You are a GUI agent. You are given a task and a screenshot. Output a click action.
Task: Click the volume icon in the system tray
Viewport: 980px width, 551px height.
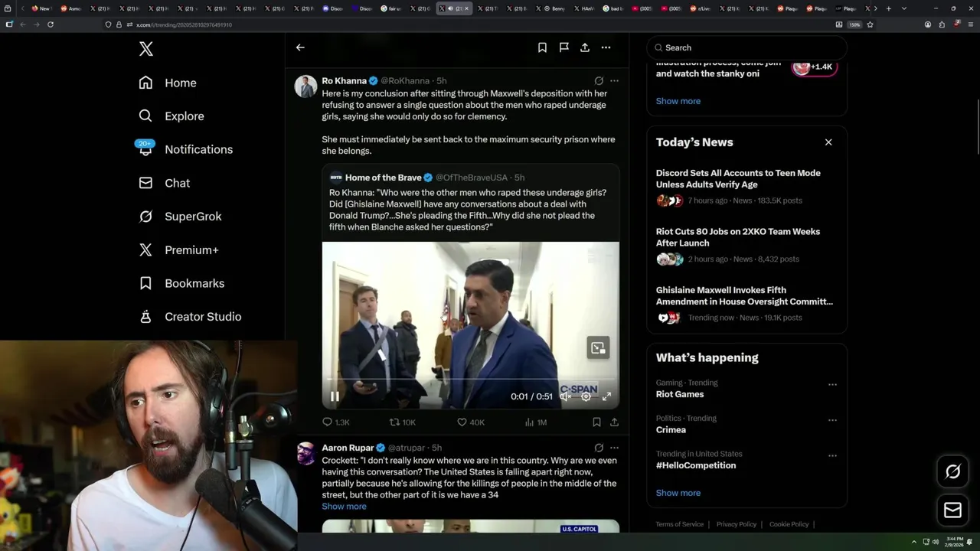click(x=935, y=542)
